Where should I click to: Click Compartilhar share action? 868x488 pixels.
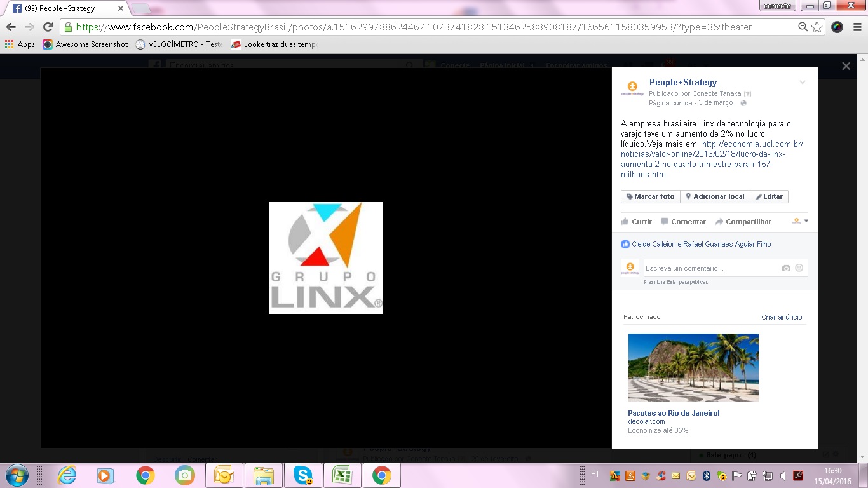(743, 222)
